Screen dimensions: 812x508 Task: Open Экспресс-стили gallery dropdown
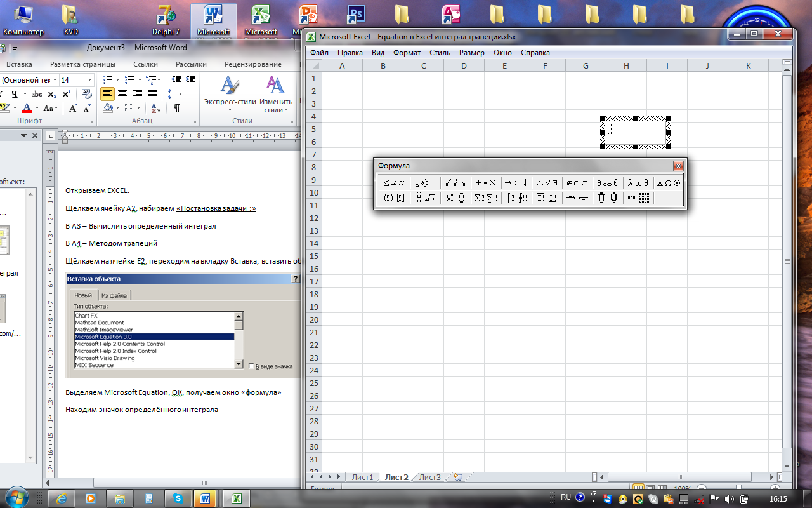(x=230, y=95)
